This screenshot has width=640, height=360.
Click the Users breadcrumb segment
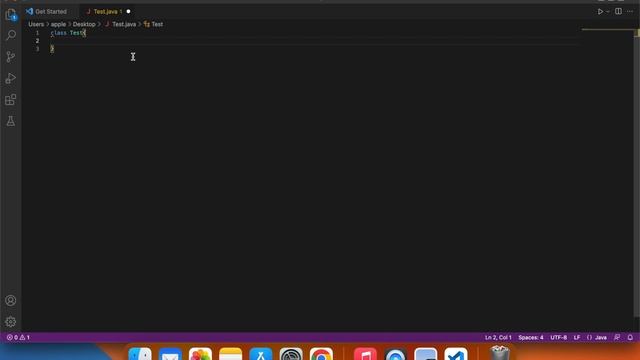36,24
